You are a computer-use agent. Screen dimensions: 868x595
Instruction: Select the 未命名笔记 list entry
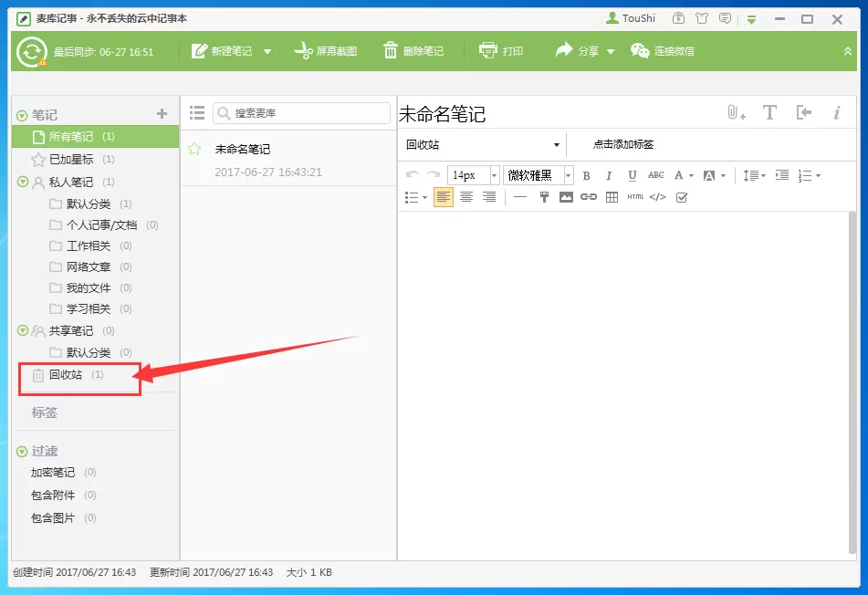click(288, 160)
